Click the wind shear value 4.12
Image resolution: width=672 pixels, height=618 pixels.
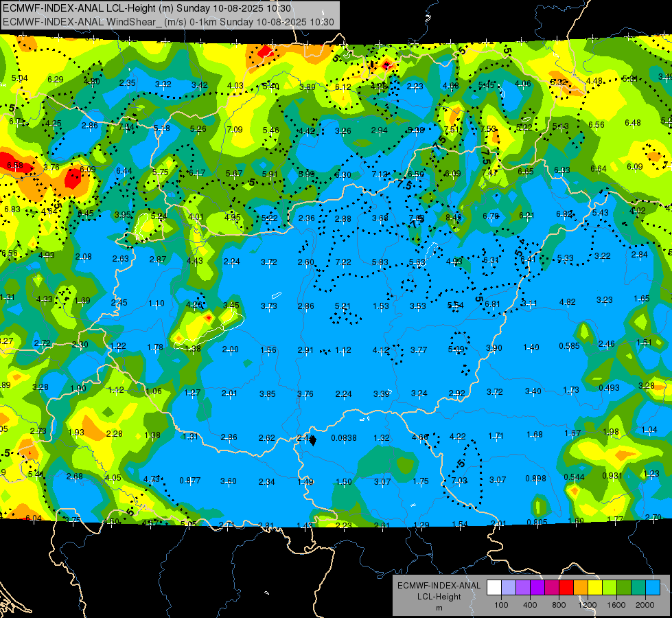(x=380, y=350)
